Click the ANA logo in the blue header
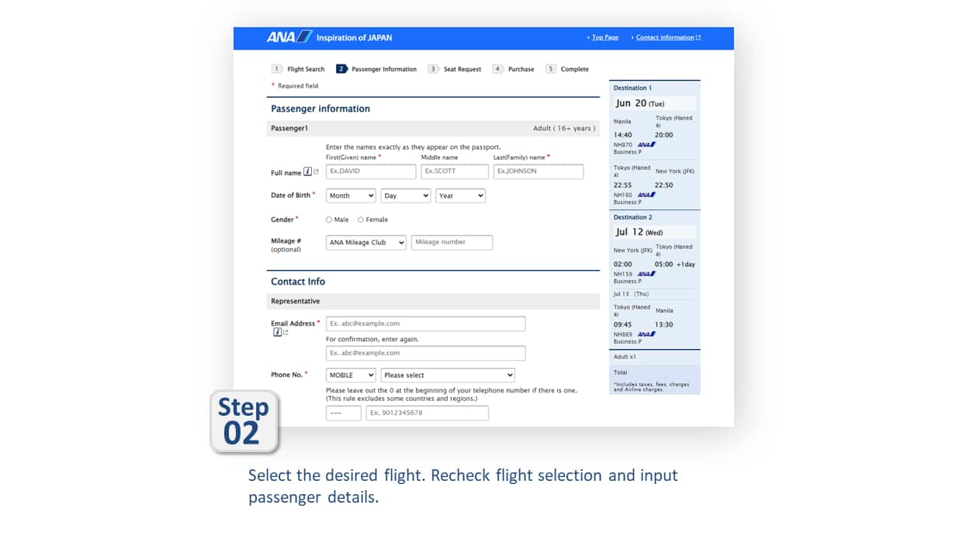Viewport: 980px width, 543px height. coord(288,37)
